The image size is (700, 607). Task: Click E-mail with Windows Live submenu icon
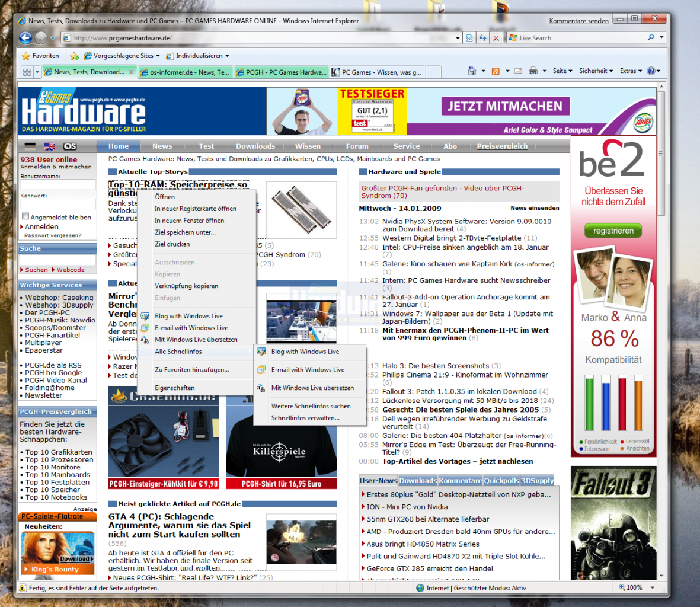261,370
